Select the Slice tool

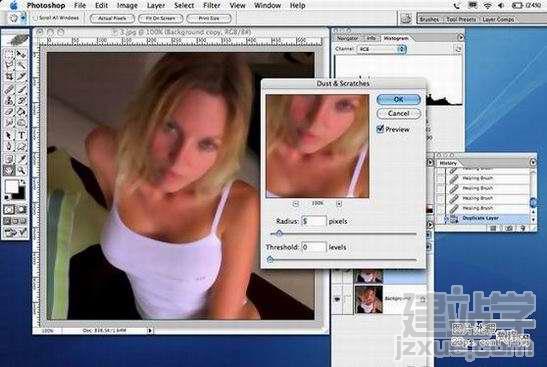(x=22, y=76)
